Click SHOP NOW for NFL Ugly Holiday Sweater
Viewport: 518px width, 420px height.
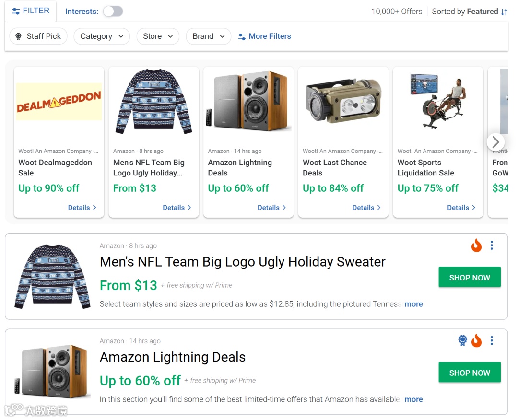[470, 278]
